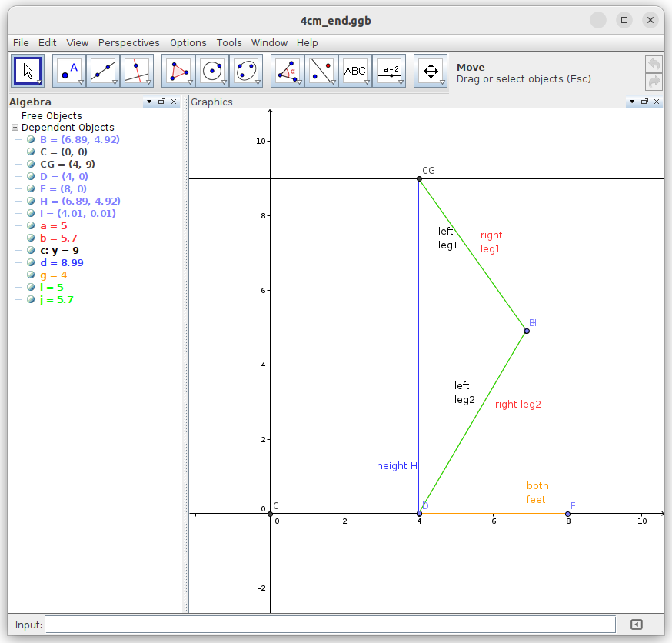
Task: Open the Help menu
Action: 308,43
